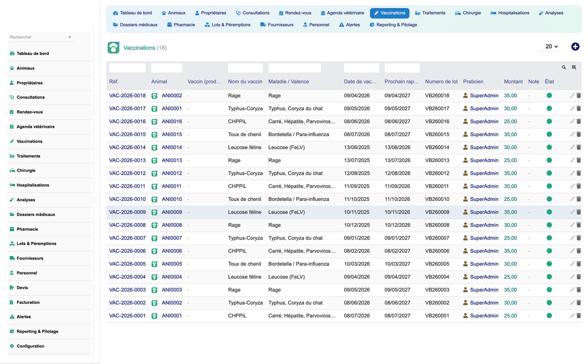This screenshot has height=364, width=588.
Task: Delete row VAC-2026-0012 with trash icon
Action: (579, 173)
